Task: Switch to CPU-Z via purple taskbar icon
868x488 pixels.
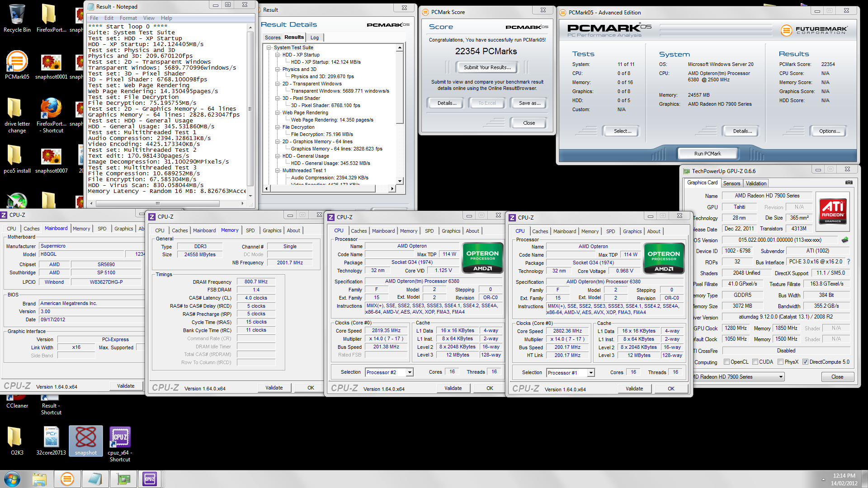Action: [150, 479]
